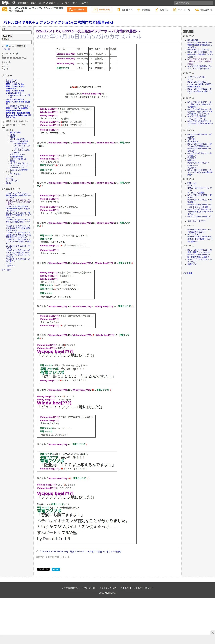This screenshot has width=215, height=644.
Task: Click アットウィキTOP in footer
Action: pos(108,588)
